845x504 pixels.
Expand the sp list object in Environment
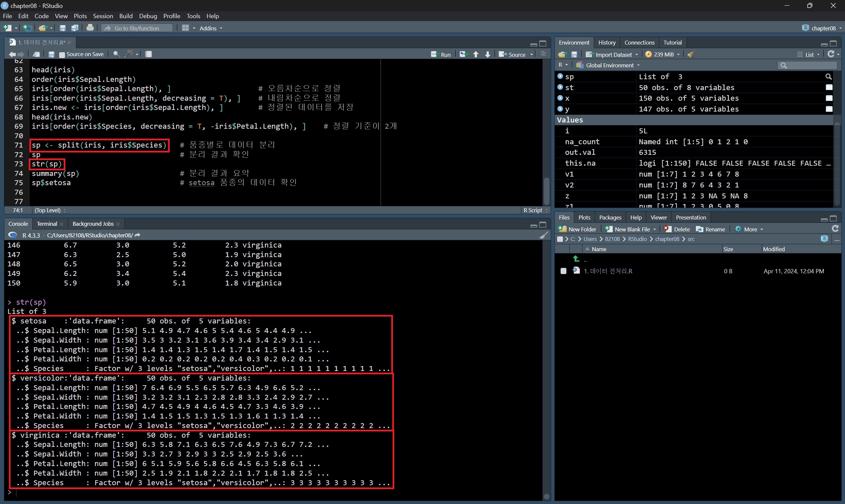click(x=560, y=77)
